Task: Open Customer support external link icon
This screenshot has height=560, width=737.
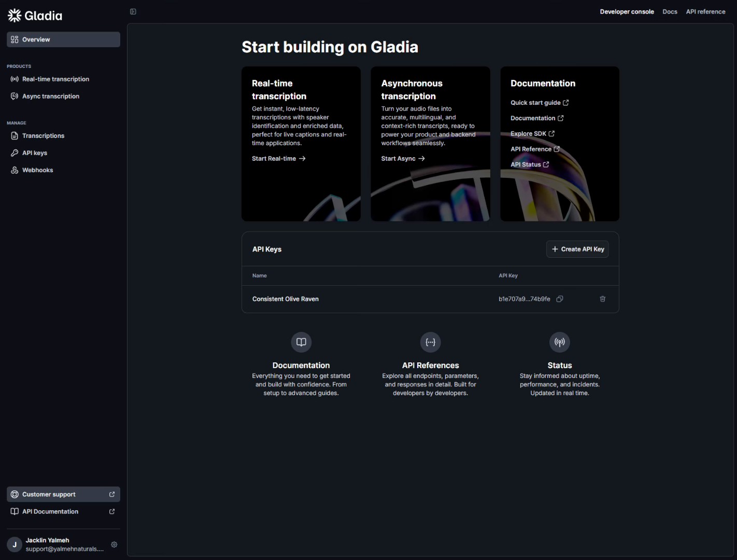Action: pos(112,494)
